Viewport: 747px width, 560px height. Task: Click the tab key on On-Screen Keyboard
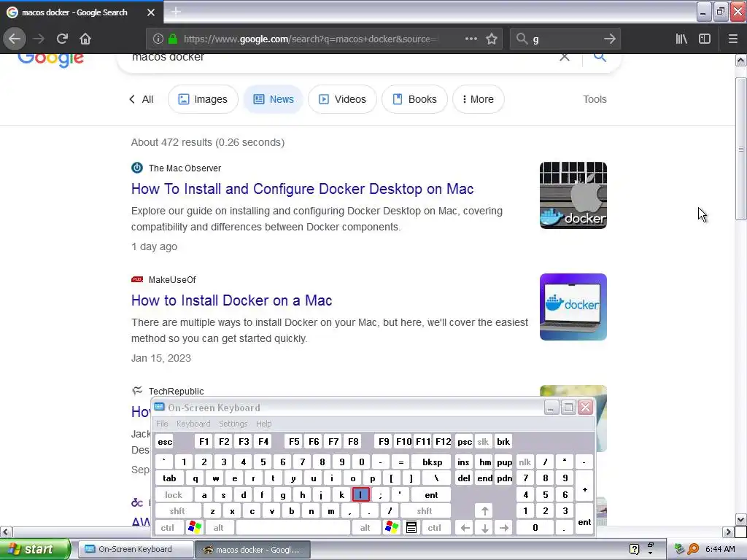[x=169, y=478]
